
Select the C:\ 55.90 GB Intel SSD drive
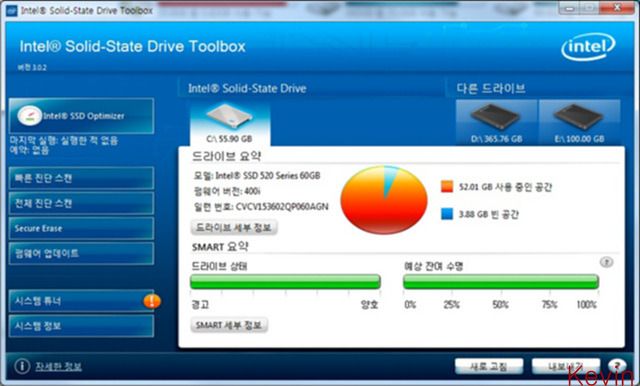coord(229,124)
